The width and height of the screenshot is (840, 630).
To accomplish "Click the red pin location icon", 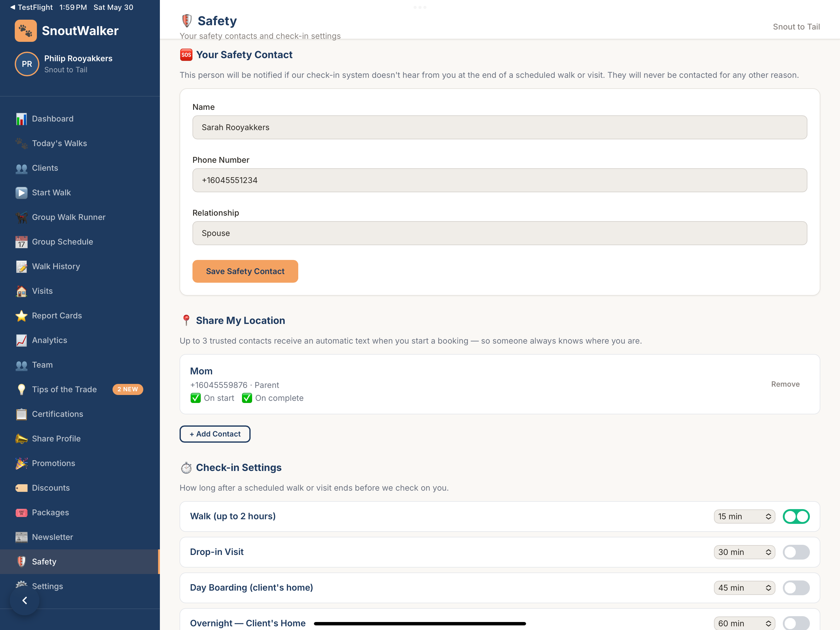I will [186, 320].
